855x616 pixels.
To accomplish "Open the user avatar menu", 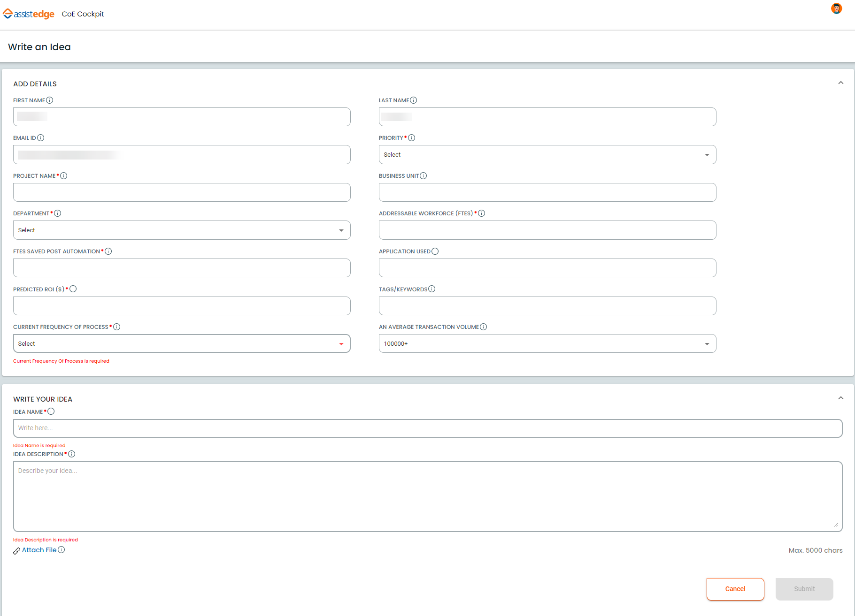I will tap(836, 8).
